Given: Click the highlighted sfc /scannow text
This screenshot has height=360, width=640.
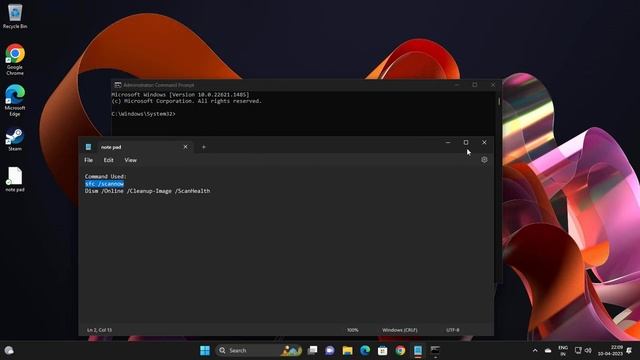Looking at the screenshot, I should tap(104, 184).
